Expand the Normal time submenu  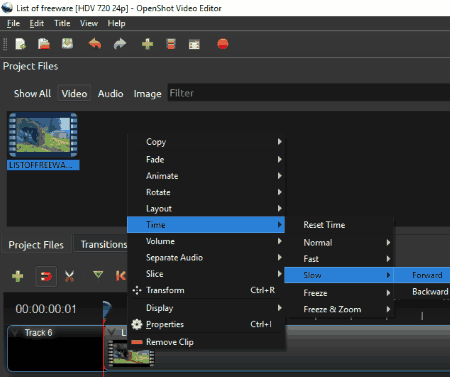(339, 242)
